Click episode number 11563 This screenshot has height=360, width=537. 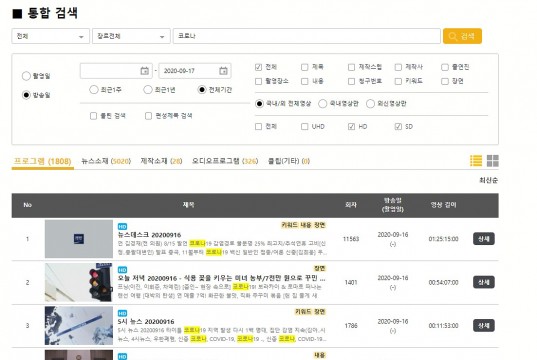click(x=351, y=239)
